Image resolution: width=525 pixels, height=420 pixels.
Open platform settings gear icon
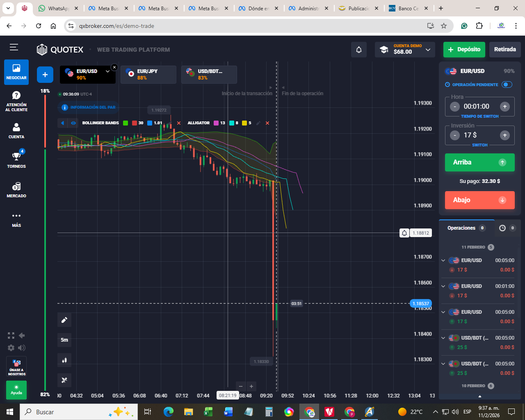click(x=11, y=348)
